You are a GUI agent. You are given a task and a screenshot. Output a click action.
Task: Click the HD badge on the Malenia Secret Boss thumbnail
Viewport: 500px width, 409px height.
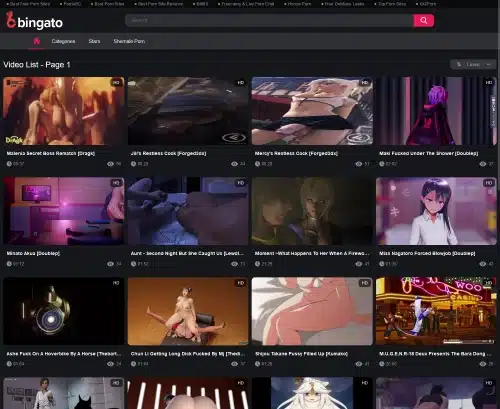click(116, 83)
